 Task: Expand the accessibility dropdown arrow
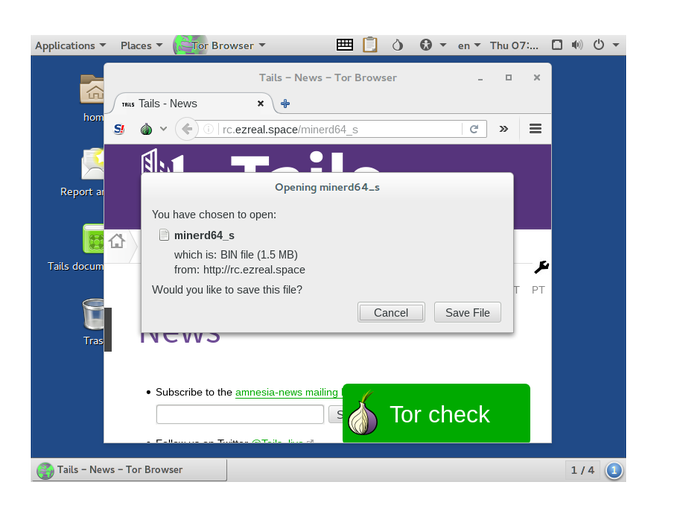click(x=443, y=45)
